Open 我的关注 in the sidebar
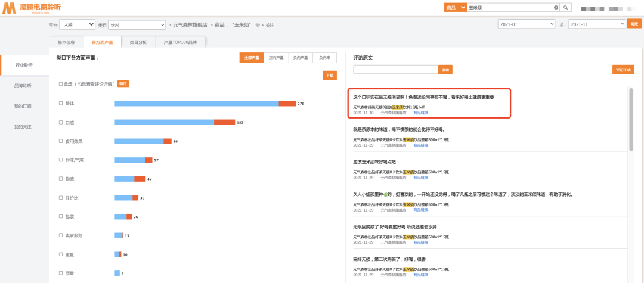 [x=23, y=127]
